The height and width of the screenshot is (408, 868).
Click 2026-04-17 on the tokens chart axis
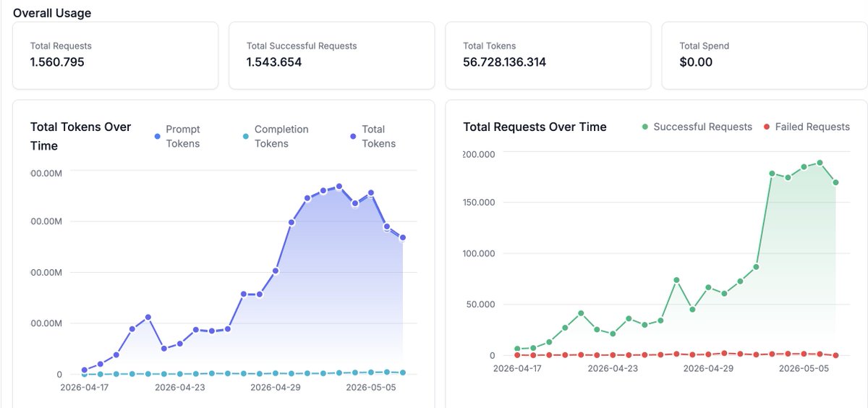(84, 387)
